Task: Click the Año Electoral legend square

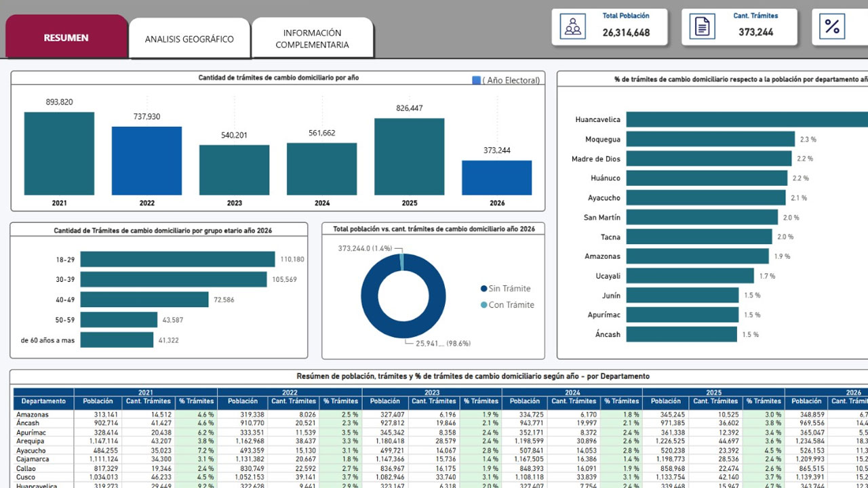Action: pyautogui.click(x=476, y=80)
